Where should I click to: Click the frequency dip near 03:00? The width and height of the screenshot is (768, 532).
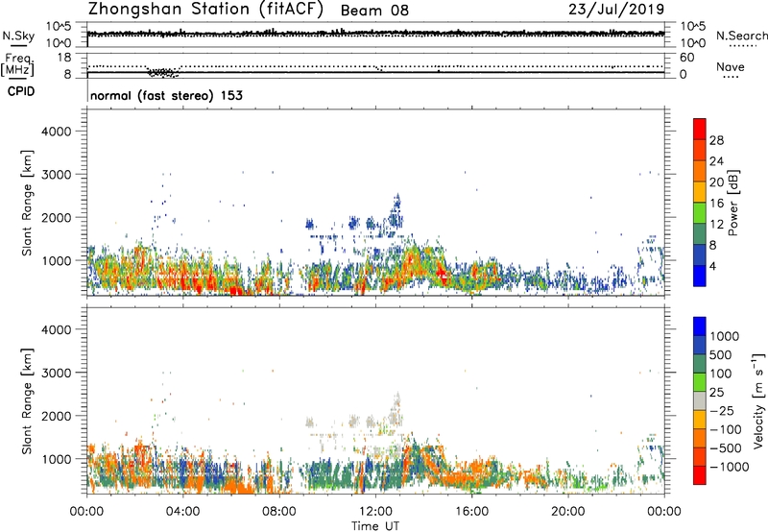163,72
